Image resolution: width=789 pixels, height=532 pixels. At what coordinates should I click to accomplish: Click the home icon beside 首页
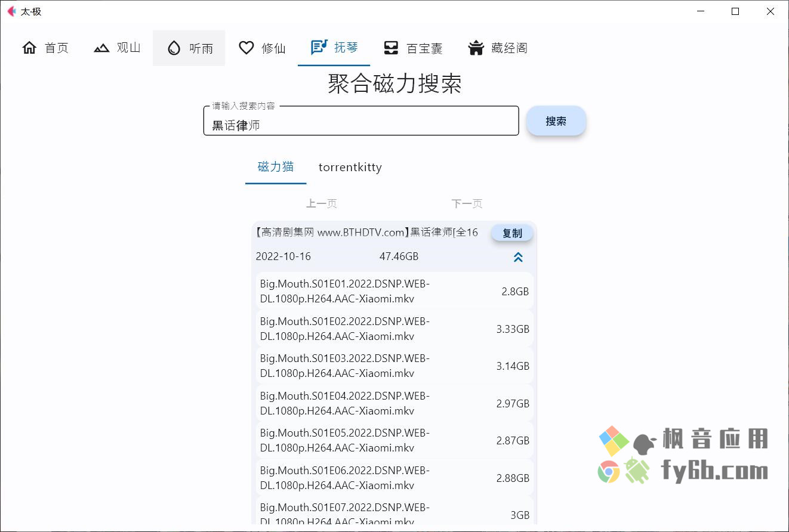point(29,48)
